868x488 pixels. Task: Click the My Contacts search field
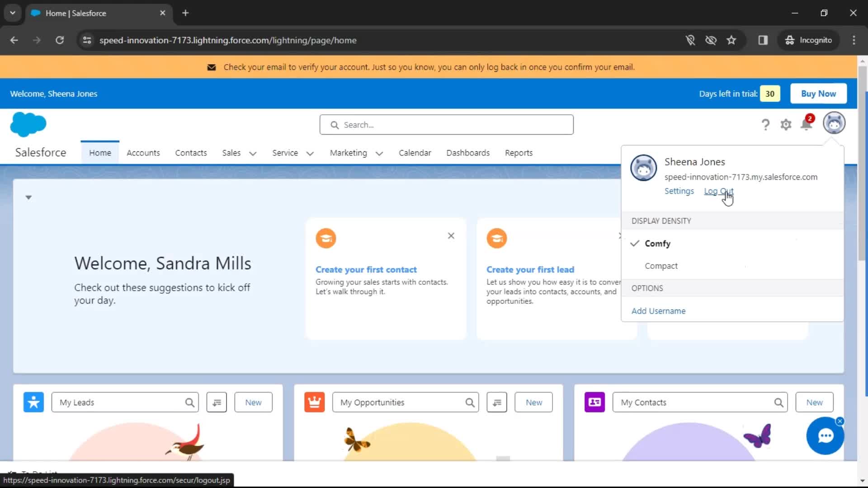click(x=700, y=402)
